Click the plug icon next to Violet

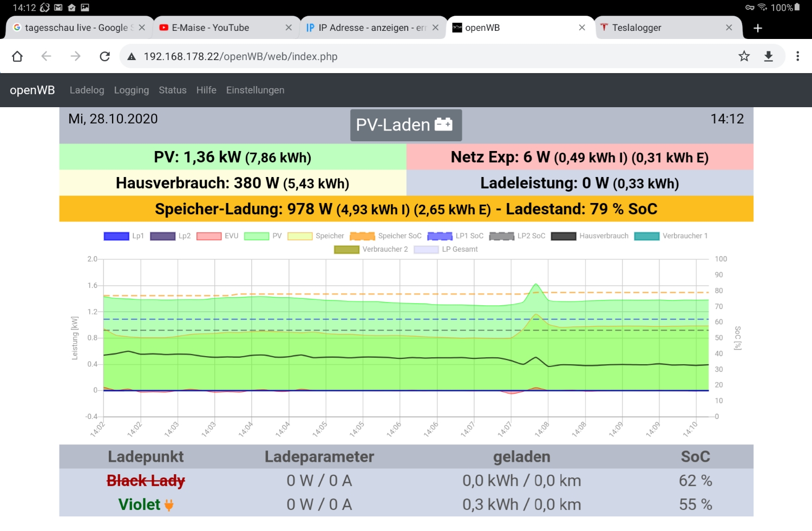click(x=169, y=505)
